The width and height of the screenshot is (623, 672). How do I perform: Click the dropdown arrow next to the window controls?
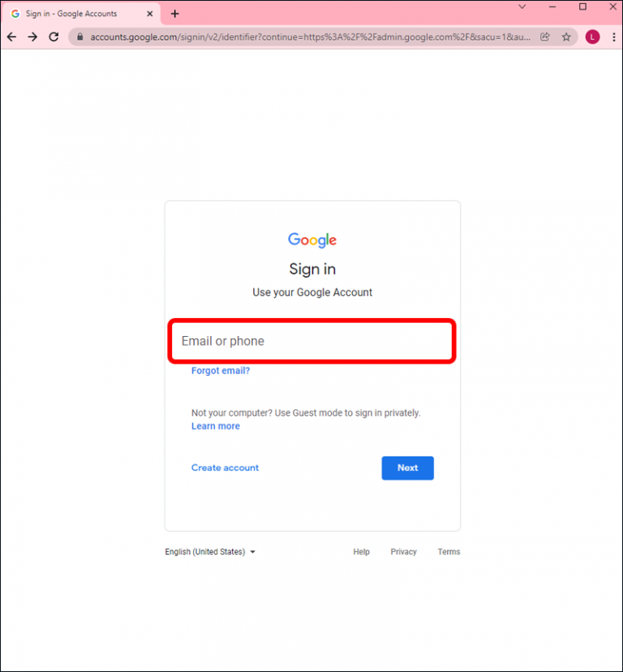point(522,7)
